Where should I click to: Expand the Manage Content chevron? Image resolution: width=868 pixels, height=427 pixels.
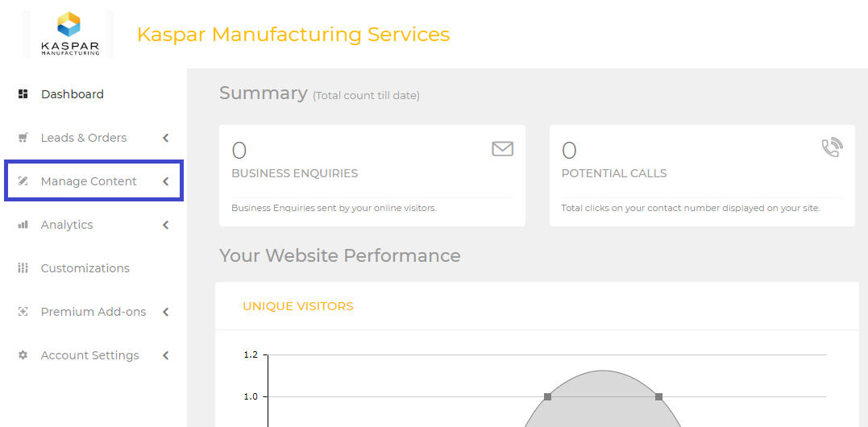[165, 180]
